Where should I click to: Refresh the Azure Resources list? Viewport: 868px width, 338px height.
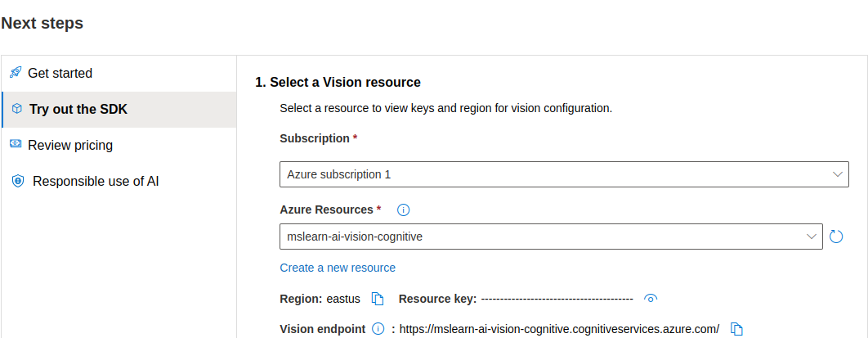pyautogui.click(x=836, y=237)
